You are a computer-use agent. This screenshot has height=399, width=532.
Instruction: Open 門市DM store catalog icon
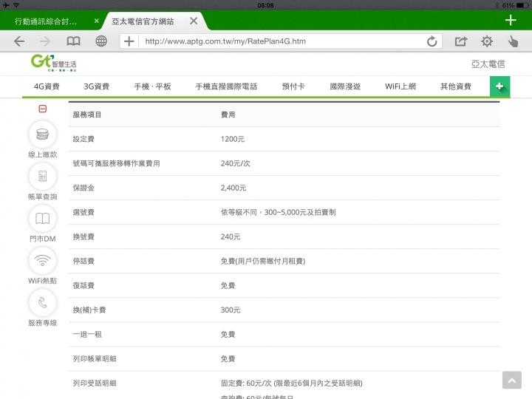pyautogui.click(x=42, y=219)
